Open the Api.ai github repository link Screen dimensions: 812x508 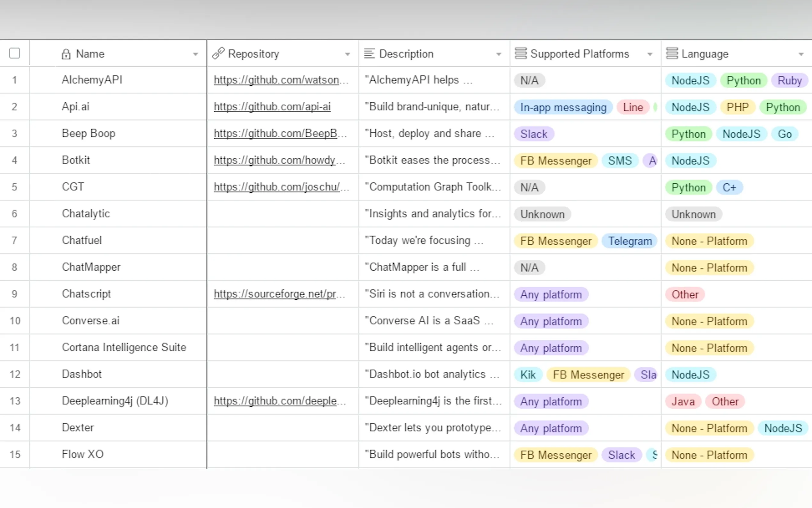click(x=272, y=107)
